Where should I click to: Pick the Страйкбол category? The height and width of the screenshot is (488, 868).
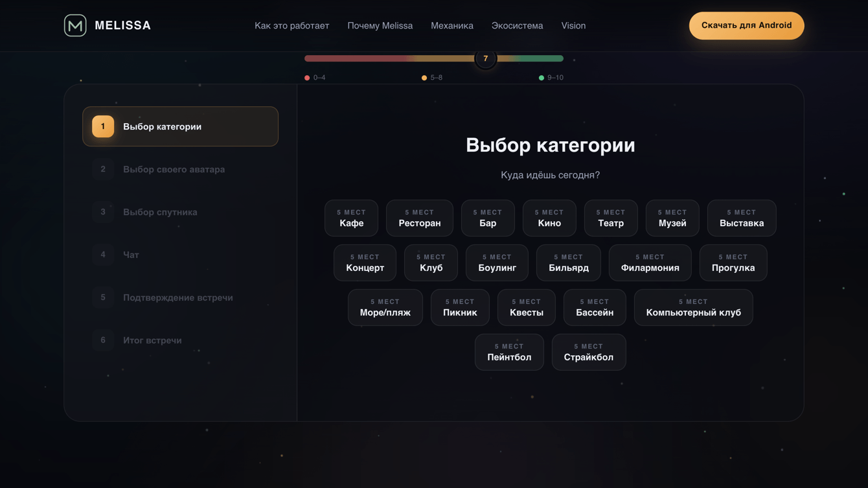[589, 352]
